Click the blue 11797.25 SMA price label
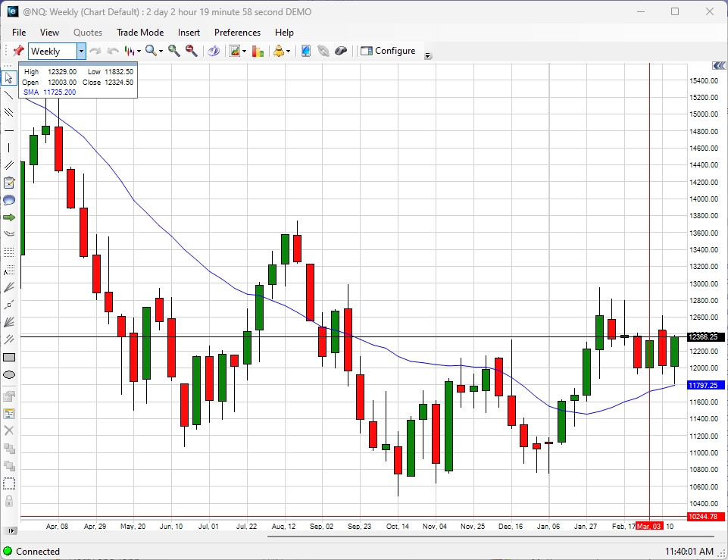728x560 pixels. 706,386
